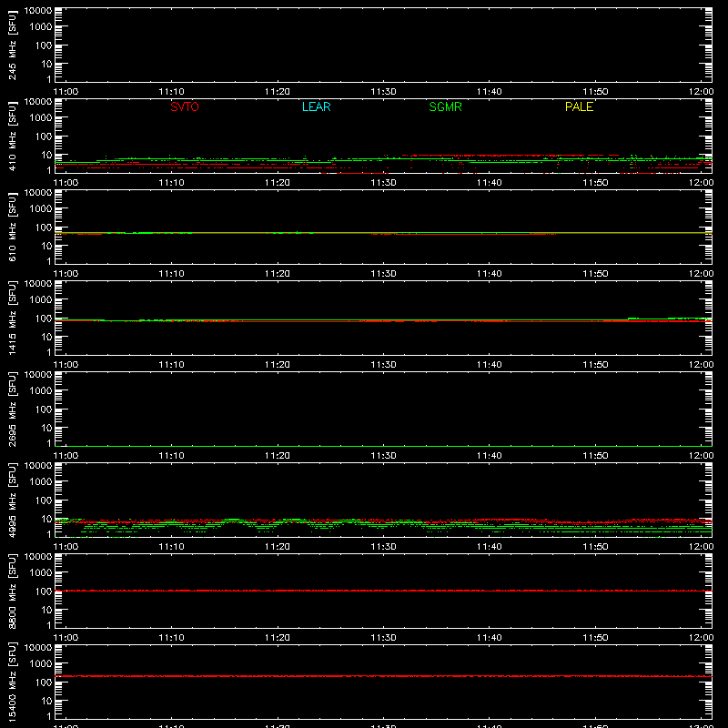Select the 1415 MHz [SFU] axis title
This screenshot has width=728, height=728.
click(12, 318)
